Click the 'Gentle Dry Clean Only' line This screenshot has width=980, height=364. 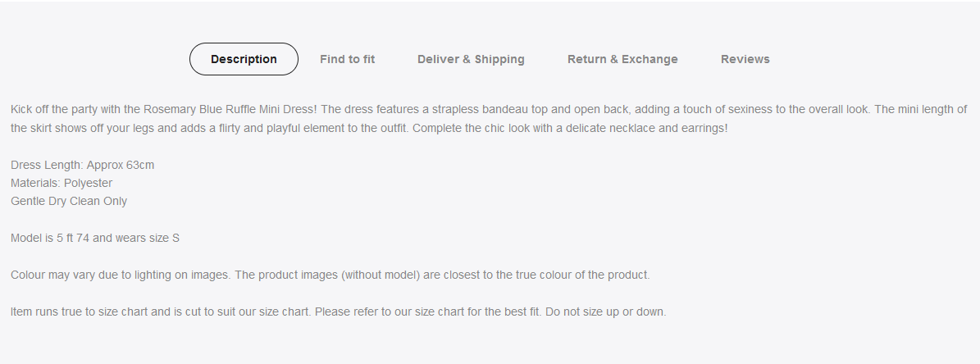point(69,201)
